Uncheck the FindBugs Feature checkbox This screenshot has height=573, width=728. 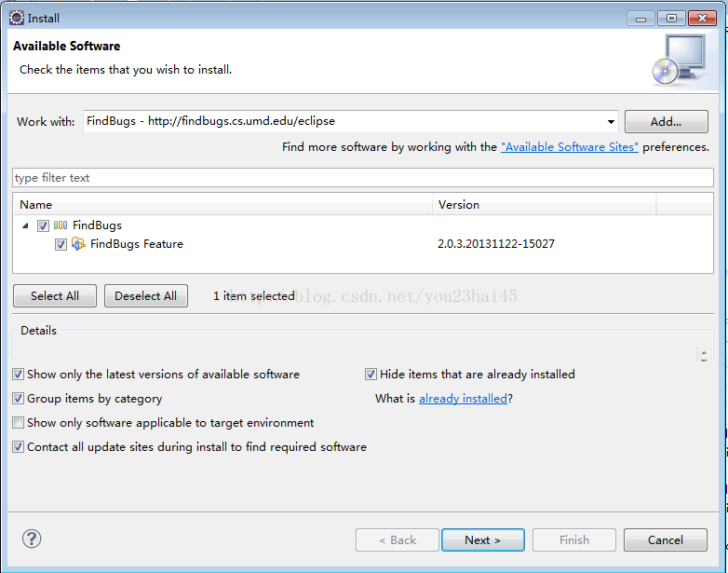[x=61, y=244]
